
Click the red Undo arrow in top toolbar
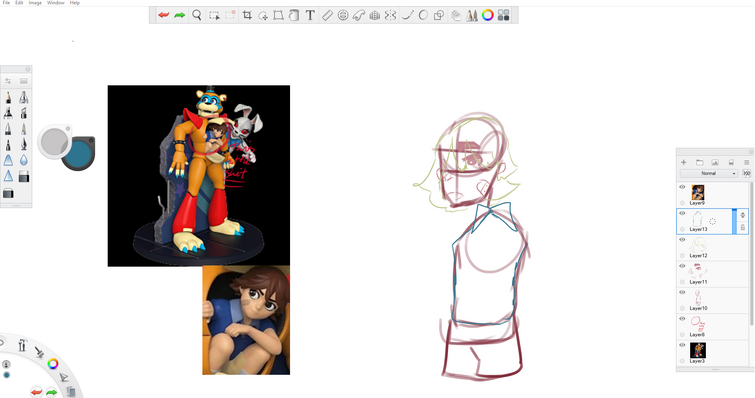pos(164,15)
